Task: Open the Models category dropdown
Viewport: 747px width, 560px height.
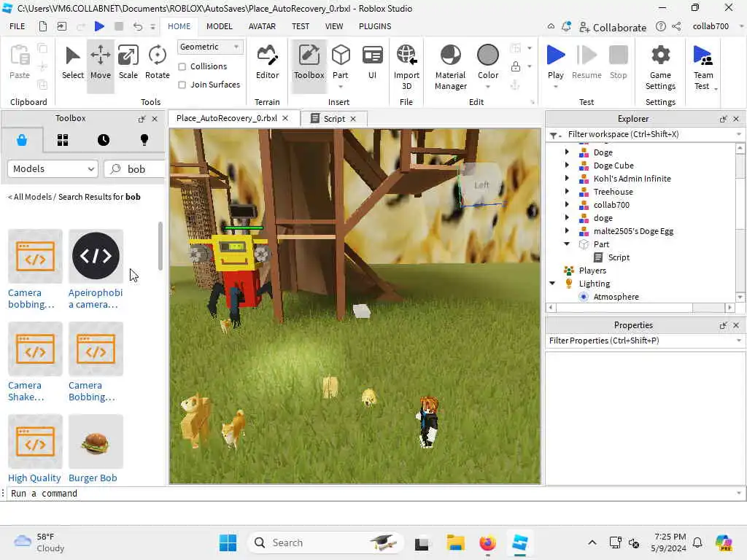Action: click(x=53, y=169)
